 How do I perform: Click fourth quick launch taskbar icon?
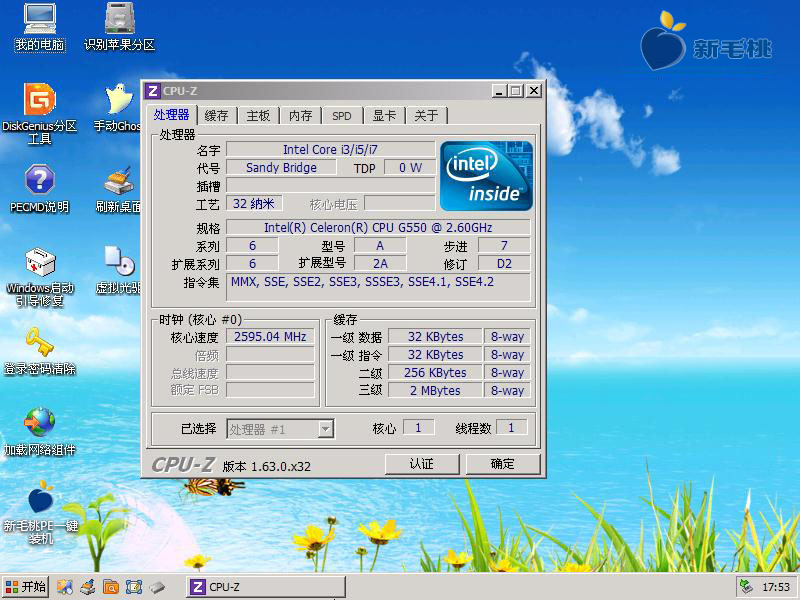pyautogui.click(x=134, y=587)
